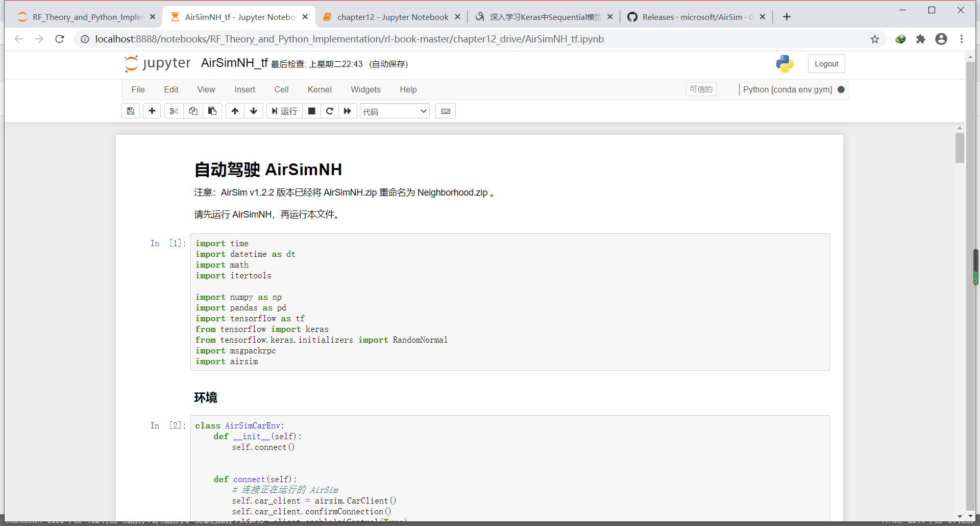Screen dimensions: 980x526
Task: Open Chrome three-dot menu
Action: pos(962,39)
